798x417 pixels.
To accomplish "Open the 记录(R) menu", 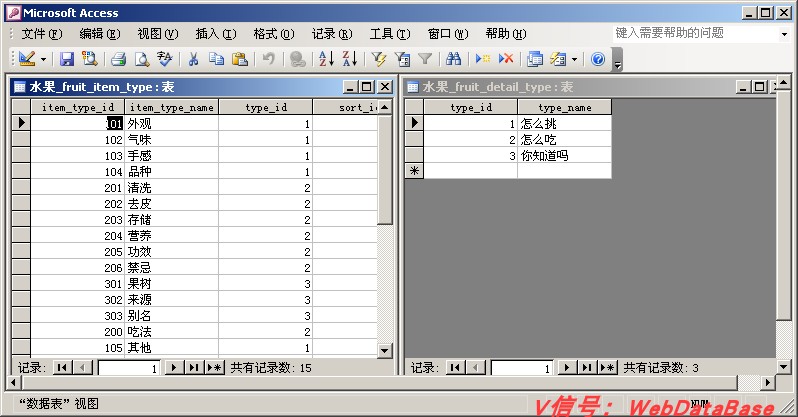I will pos(332,34).
